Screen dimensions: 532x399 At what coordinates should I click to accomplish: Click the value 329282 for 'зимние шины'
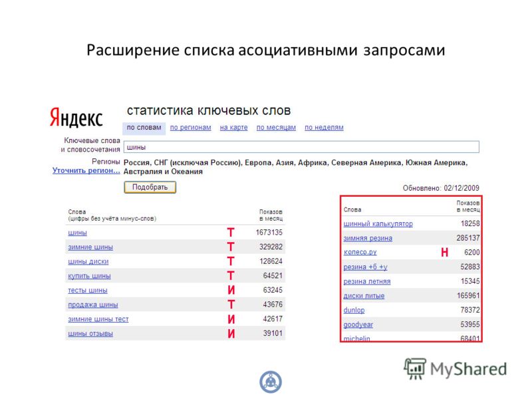pos(271,247)
